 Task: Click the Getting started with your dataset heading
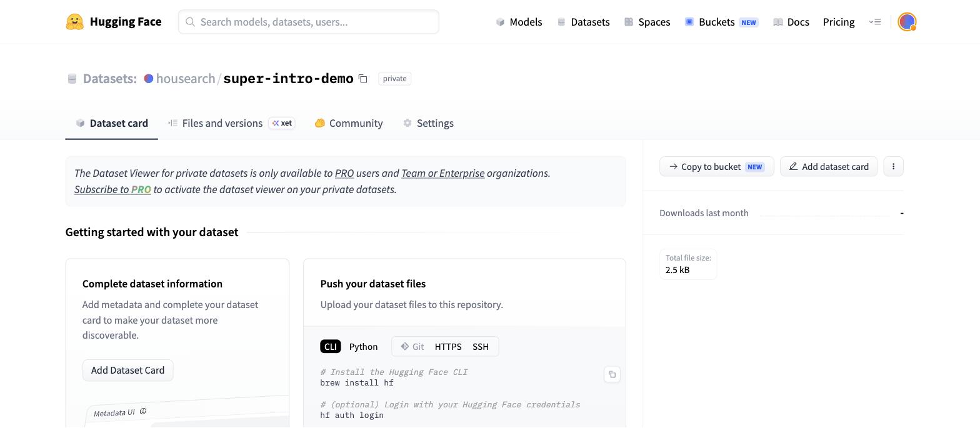click(152, 232)
